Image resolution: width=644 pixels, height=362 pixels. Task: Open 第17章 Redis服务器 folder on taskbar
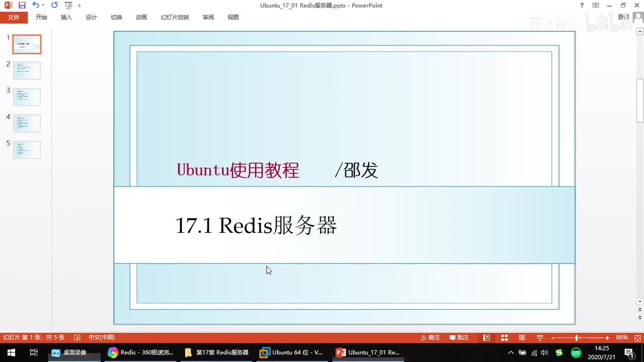(x=217, y=352)
